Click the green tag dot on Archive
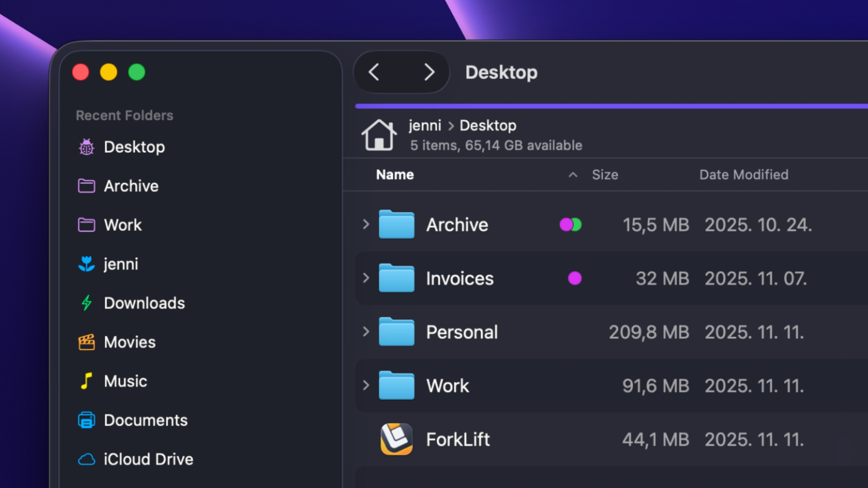 pos(576,225)
